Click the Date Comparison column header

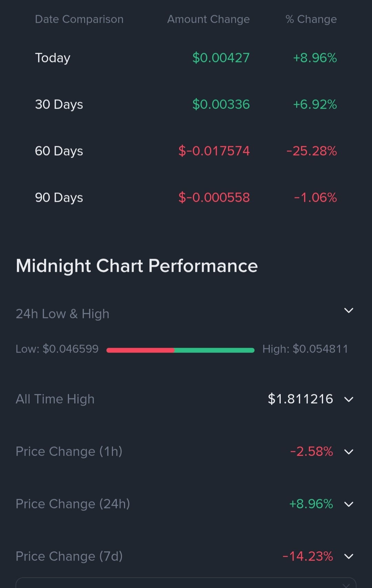[x=79, y=19]
